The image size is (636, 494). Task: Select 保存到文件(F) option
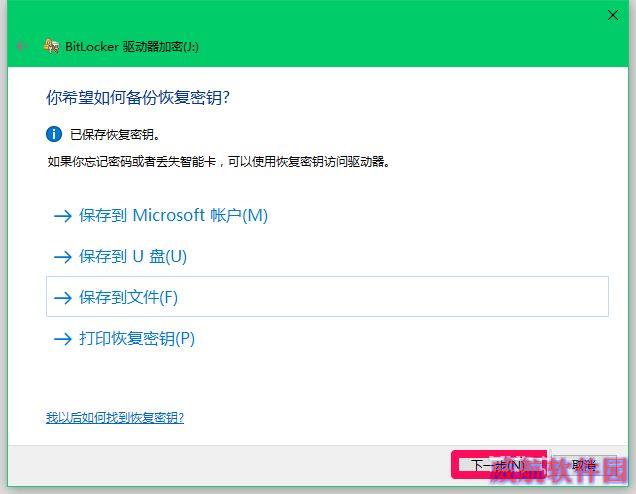(327, 296)
